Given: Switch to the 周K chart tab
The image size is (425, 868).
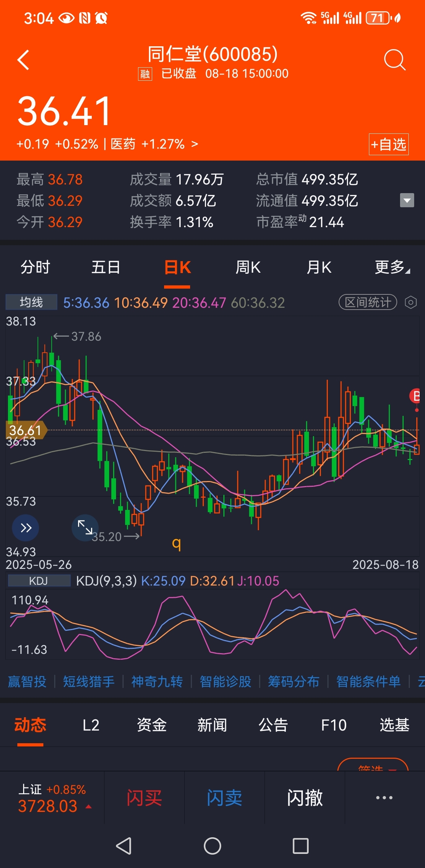Looking at the screenshot, I should pos(248,268).
